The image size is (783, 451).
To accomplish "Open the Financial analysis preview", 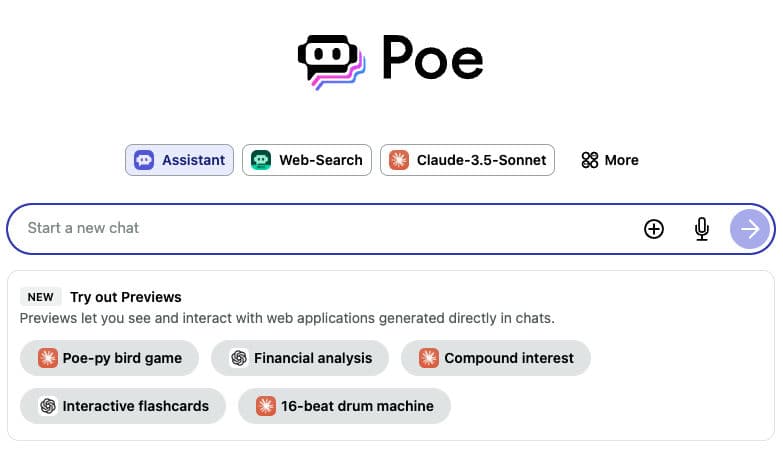I will tap(301, 358).
